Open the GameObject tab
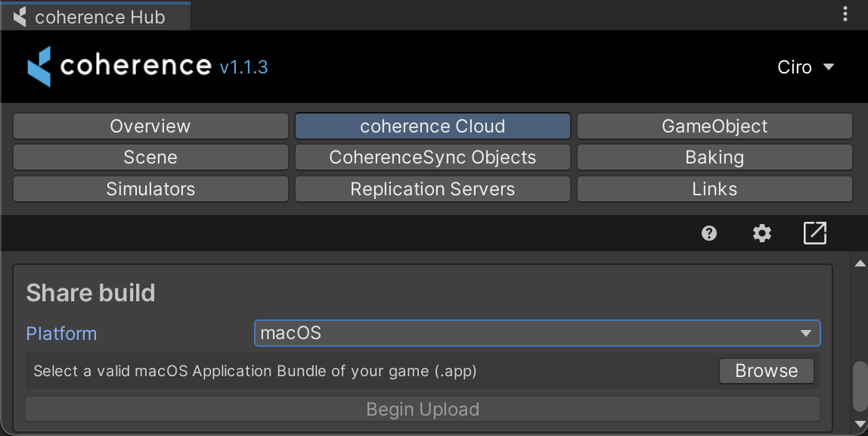The height and width of the screenshot is (436, 868). 715,126
